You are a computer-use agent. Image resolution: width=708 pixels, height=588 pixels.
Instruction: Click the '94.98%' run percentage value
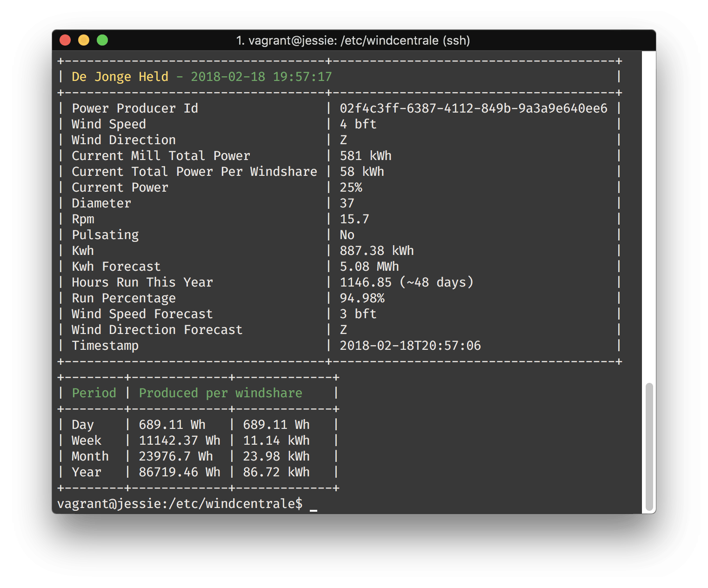(362, 298)
